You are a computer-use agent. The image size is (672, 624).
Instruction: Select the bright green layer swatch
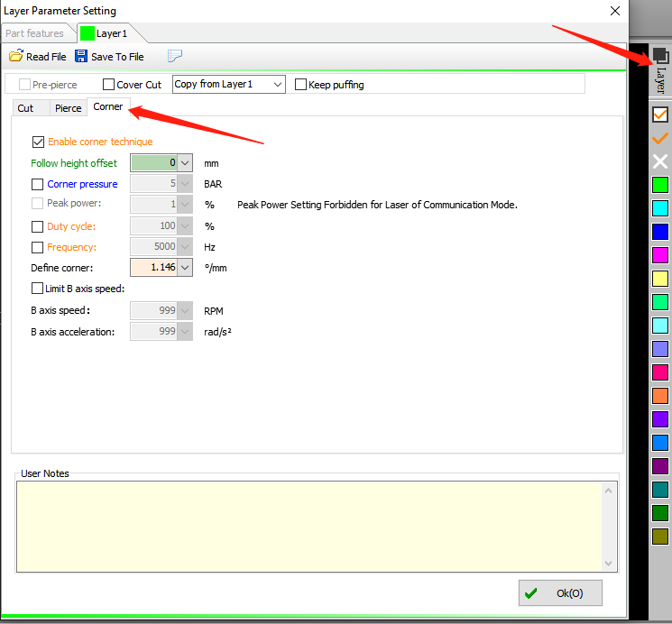[660, 185]
